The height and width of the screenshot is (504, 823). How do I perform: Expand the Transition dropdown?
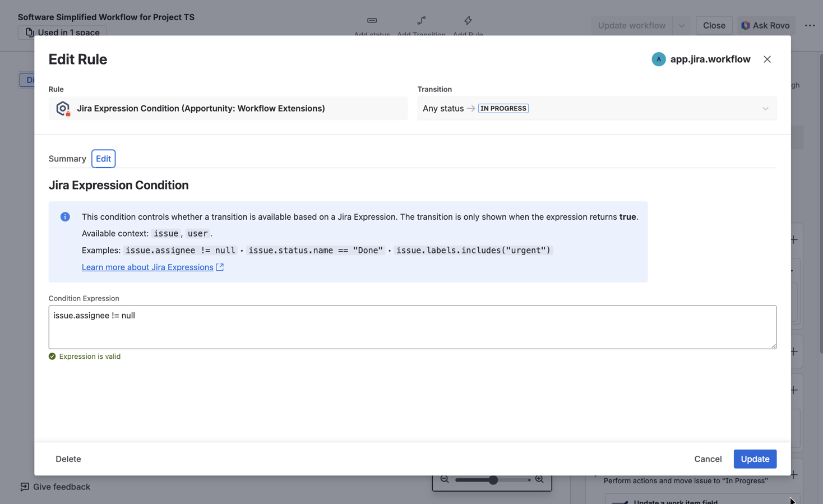[765, 109]
